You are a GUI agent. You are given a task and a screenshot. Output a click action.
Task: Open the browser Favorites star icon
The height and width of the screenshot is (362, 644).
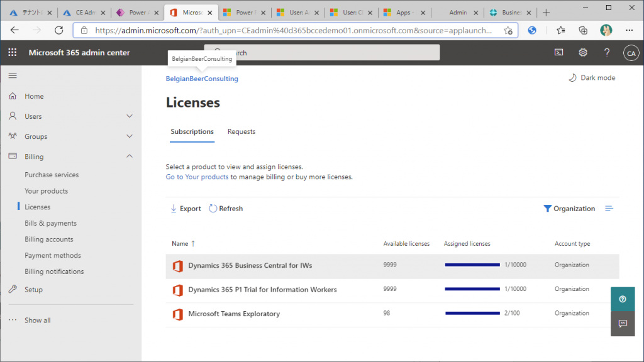coord(560,30)
